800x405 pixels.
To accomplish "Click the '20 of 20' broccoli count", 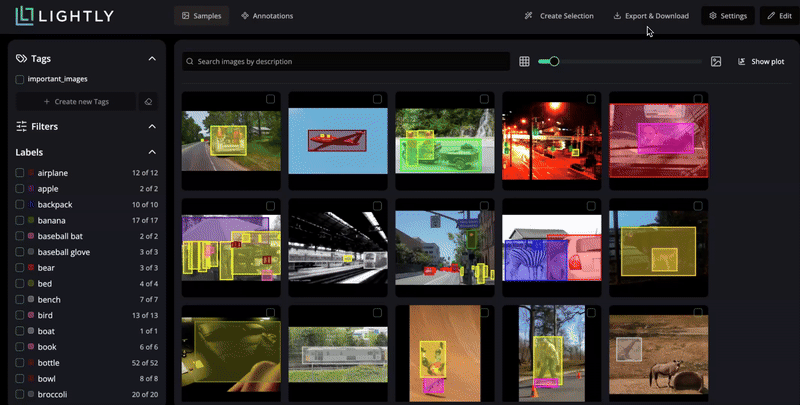I will (145, 394).
